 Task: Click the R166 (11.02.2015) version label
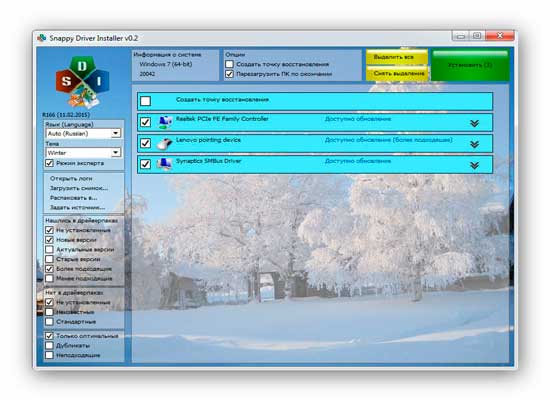click(66, 115)
